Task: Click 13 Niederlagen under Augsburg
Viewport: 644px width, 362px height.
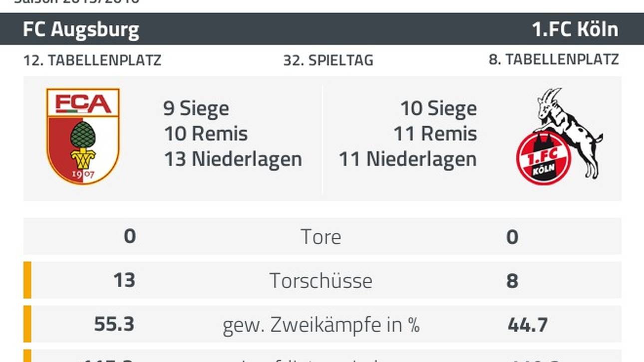Action: (x=233, y=159)
